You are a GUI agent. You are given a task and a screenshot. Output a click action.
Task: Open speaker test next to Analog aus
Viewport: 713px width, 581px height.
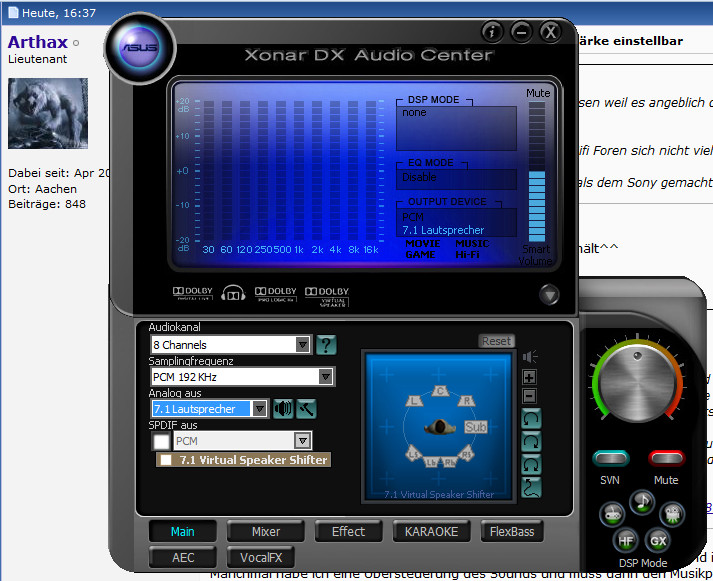coord(283,408)
